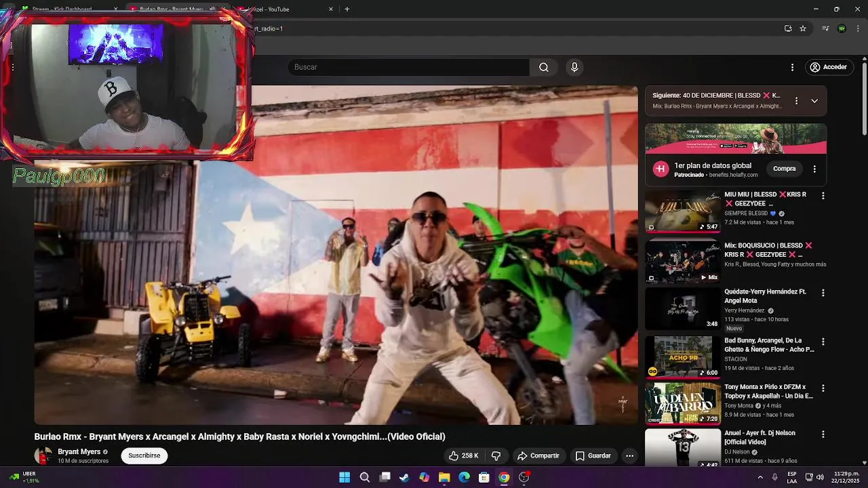Viewport: 868px width, 488px height.
Task: Open Steam from the taskbar
Action: (404, 477)
